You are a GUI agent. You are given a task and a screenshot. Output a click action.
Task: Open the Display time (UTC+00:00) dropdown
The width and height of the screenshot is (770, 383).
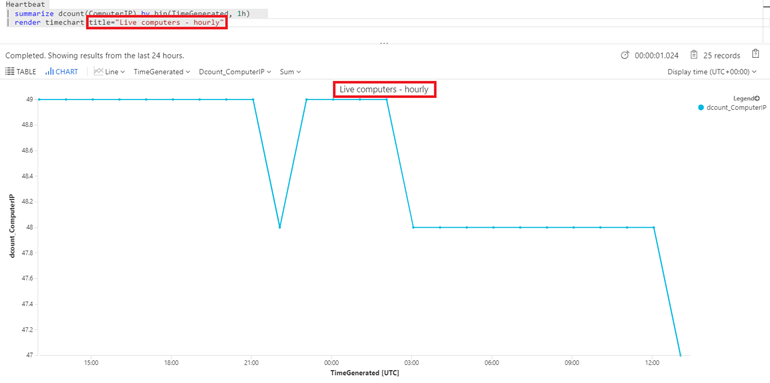tap(712, 72)
